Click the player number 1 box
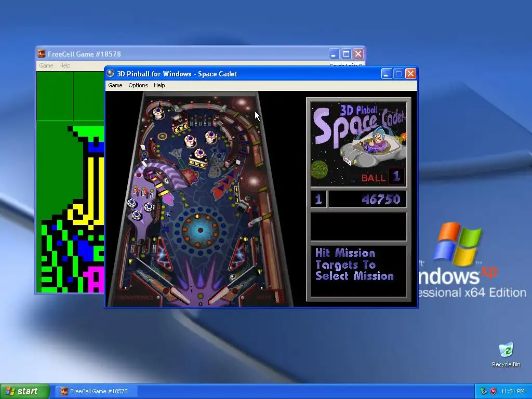The height and width of the screenshot is (399, 532). (318, 199)
